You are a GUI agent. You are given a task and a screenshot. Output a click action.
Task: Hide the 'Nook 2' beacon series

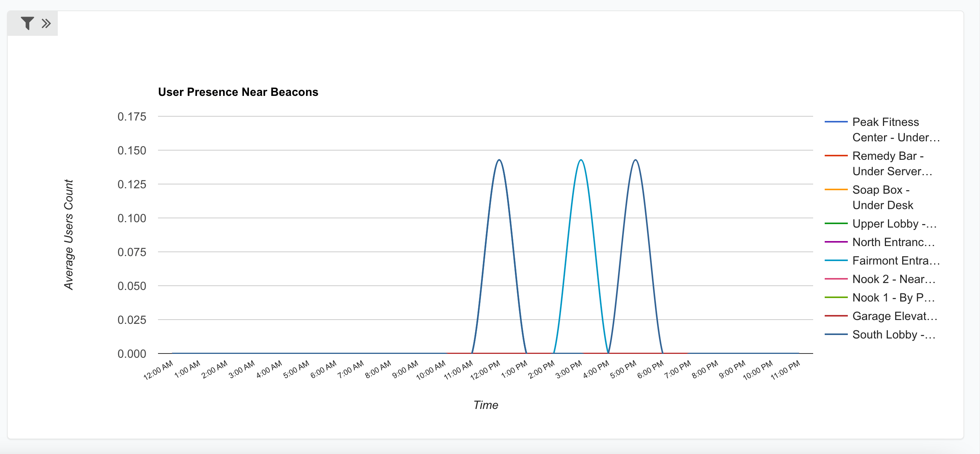[893, 279]
